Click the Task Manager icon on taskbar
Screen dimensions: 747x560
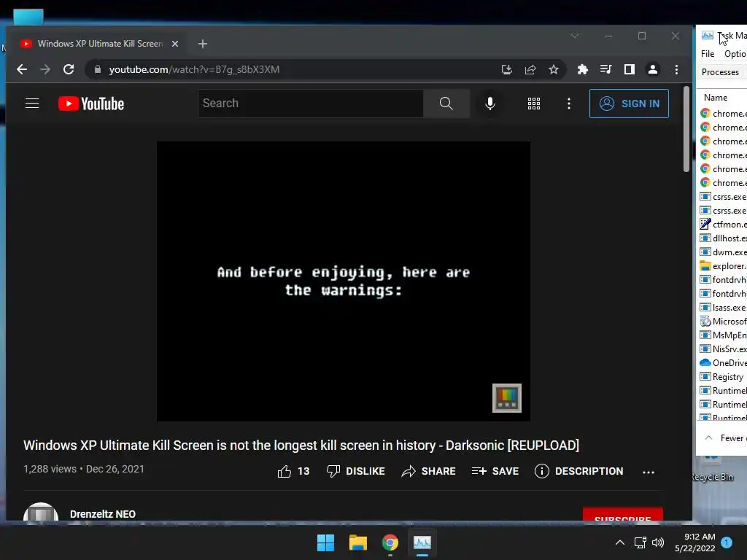pos(422,542)
